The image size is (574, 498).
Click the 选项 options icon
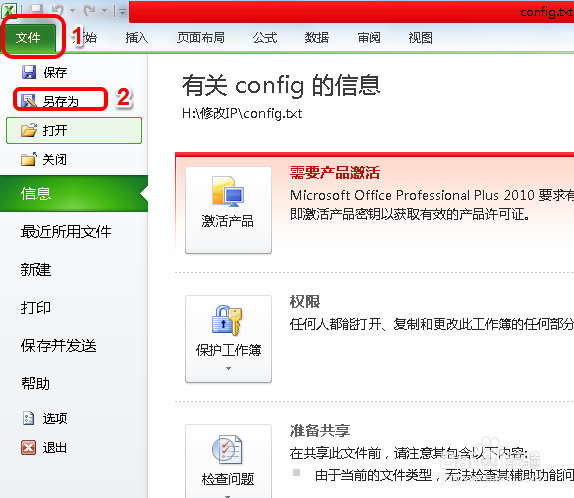point(29,418)
